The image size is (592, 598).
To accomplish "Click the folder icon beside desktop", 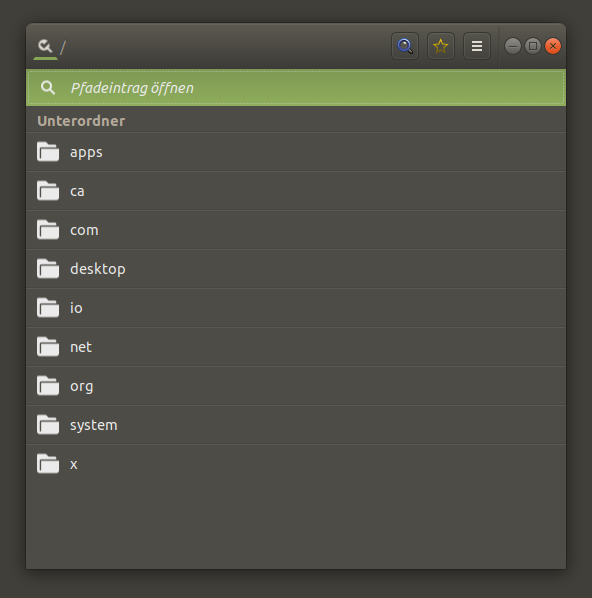I will point(48,268).
